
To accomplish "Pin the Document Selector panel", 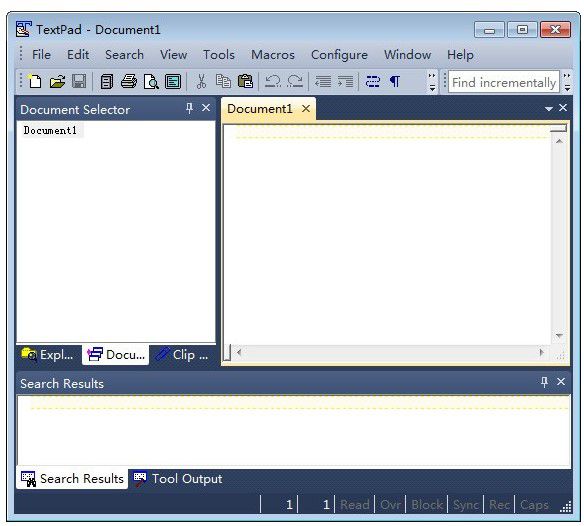I will tap(189, 108).
